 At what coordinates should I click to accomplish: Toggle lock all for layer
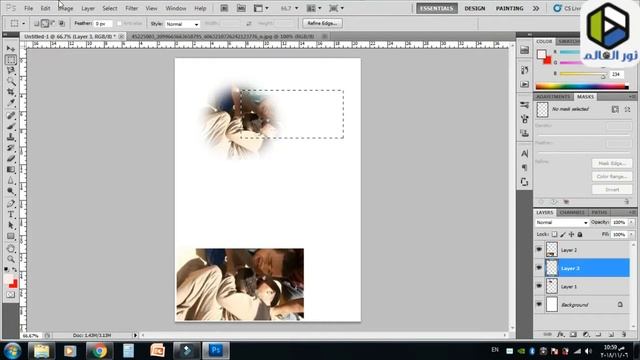580,234
